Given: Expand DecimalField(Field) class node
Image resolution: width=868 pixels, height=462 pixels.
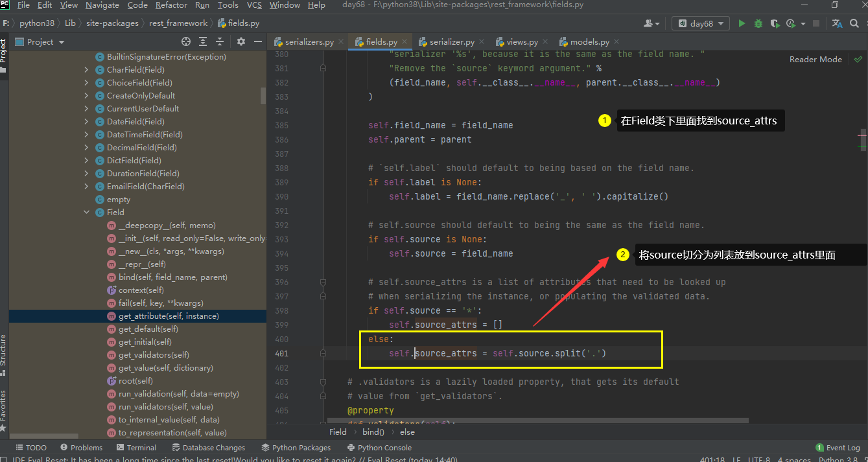Looking at the screenshot, I should (86, 147).
